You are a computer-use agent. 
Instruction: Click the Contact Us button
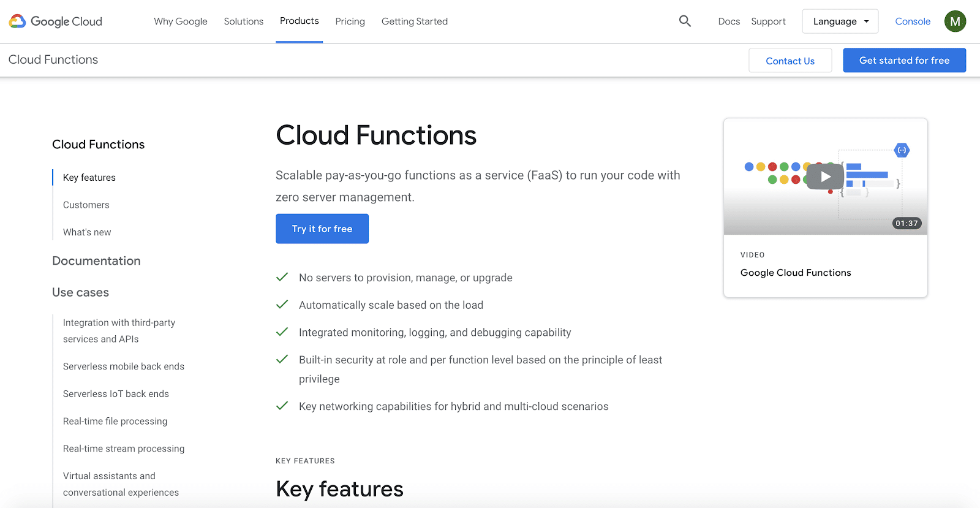(x=790, y=61)
